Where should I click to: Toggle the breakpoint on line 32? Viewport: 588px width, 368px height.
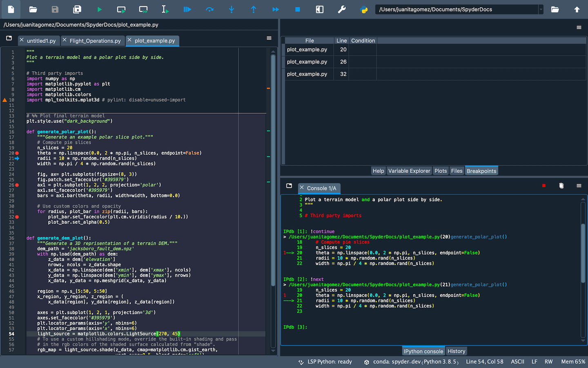click(17, 217)
